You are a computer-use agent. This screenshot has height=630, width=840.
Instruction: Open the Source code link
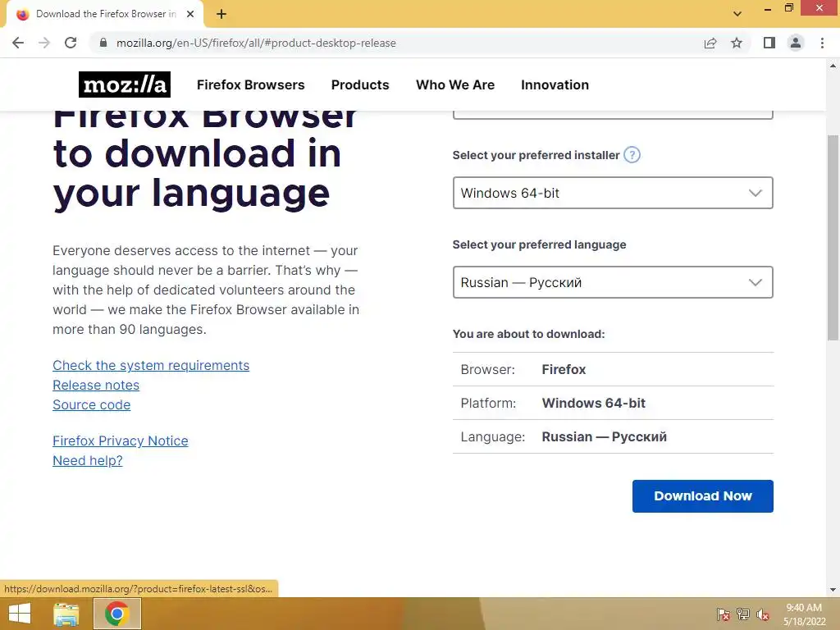click(92, 405)
